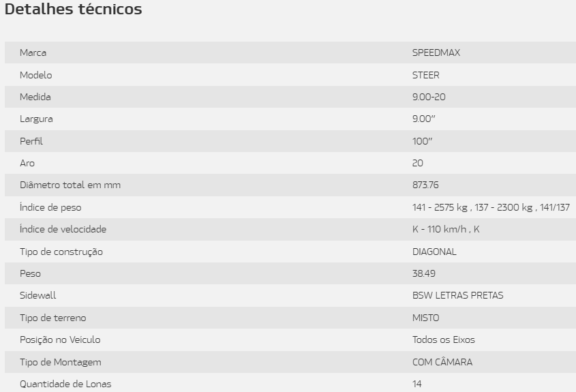Click the K - 110 km/h speed value

point(439,229)
